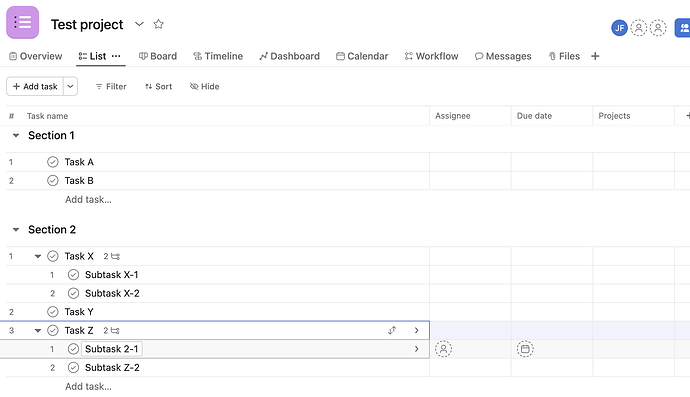Click the Assignee column header
This screenshot has height=397, width=690.
[x=453, y=116]
